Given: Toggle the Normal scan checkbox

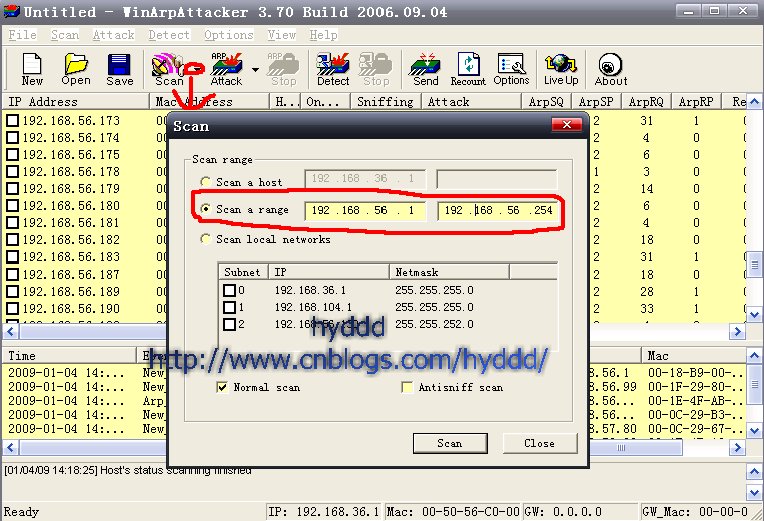Looking at the screenshot, I should (x=222, y=387).
